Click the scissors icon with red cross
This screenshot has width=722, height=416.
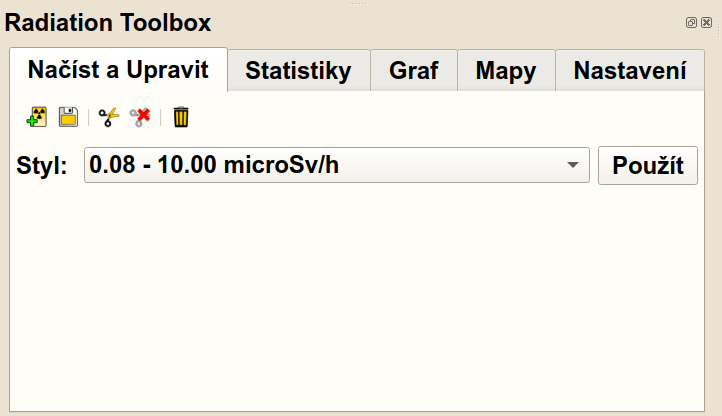click(140, 117)
